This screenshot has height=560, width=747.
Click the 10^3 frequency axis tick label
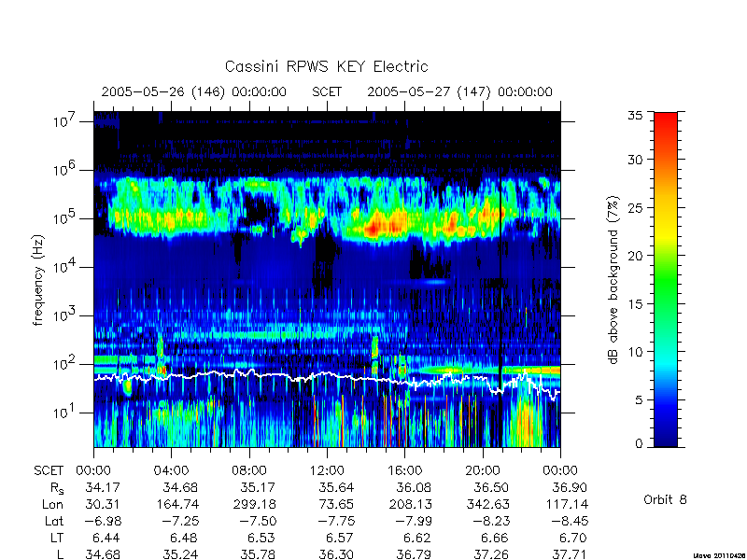coord(64,315)
